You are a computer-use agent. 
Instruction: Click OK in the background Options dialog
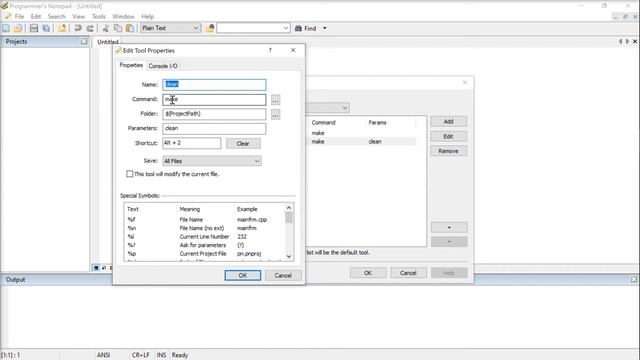(368, 273)
